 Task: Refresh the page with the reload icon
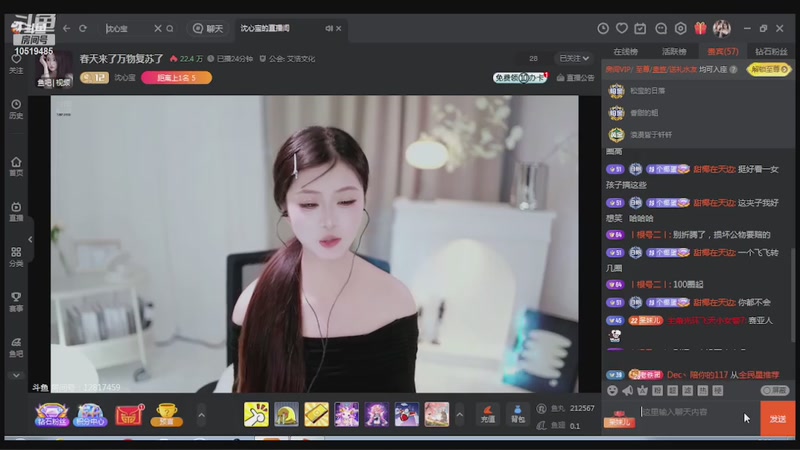[x=83, y=29]
